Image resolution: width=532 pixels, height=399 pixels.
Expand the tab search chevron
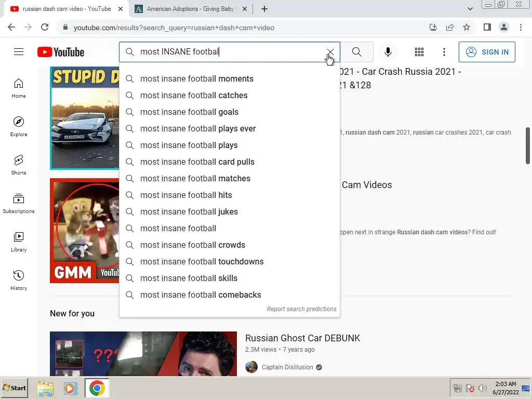[470, 9]
